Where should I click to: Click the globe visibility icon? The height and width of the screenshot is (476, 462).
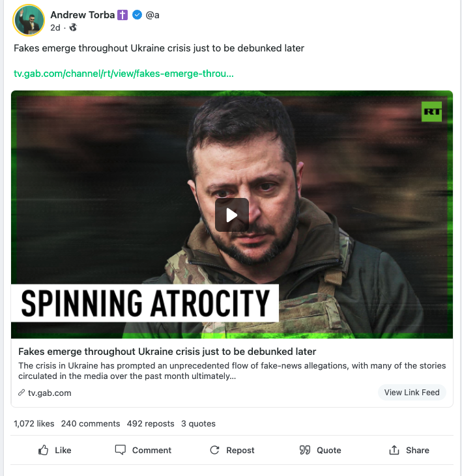[73, 27]
